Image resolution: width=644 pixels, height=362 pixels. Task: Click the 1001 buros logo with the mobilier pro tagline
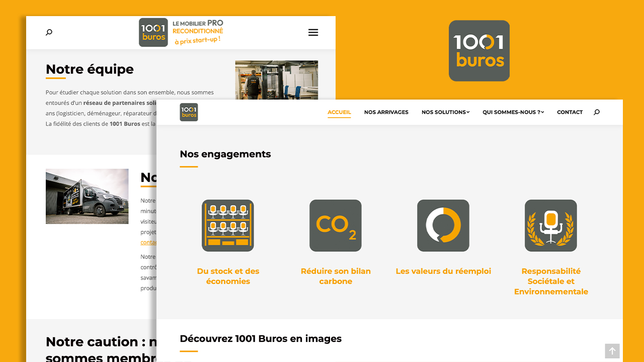pos(181,33)
